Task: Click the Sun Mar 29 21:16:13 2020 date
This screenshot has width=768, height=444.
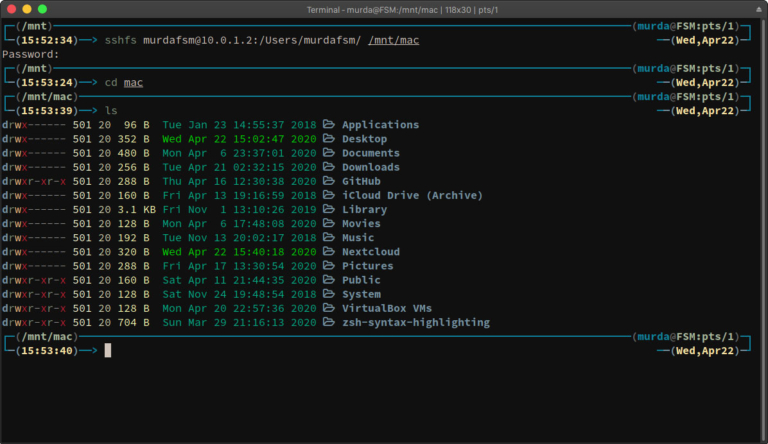Action: tap(240, 322)
